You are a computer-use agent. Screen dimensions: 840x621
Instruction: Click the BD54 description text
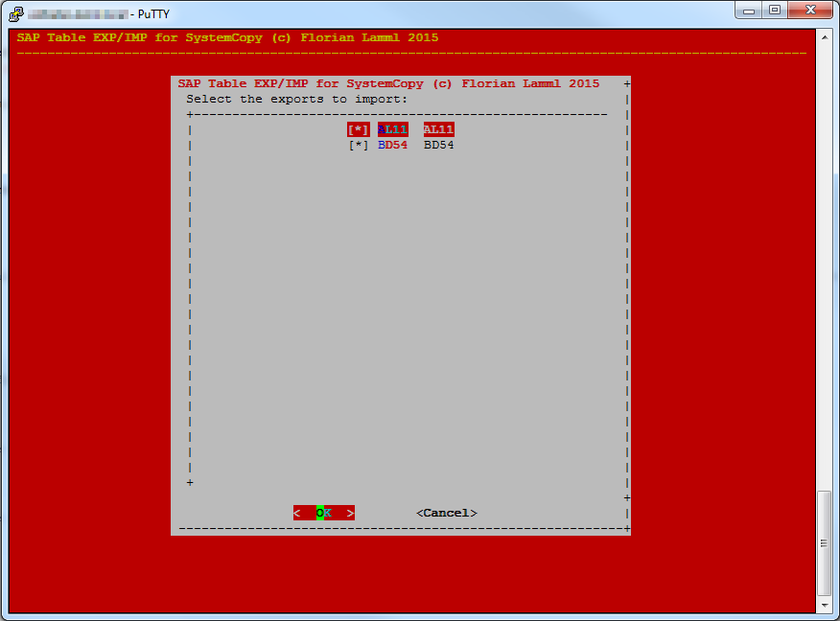point(439,145)
